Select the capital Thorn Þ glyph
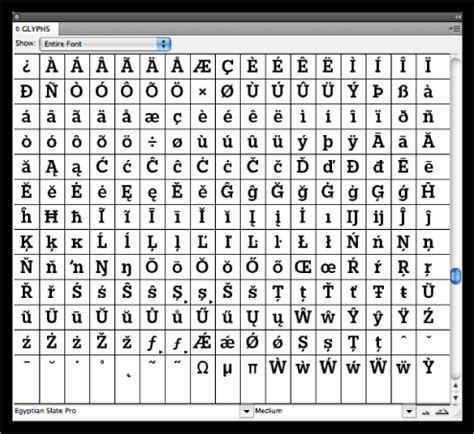 [x=378, y=92]
